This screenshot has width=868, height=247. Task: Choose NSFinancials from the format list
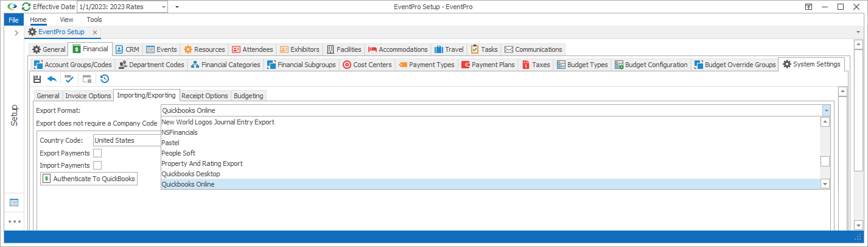pos(491,132)
